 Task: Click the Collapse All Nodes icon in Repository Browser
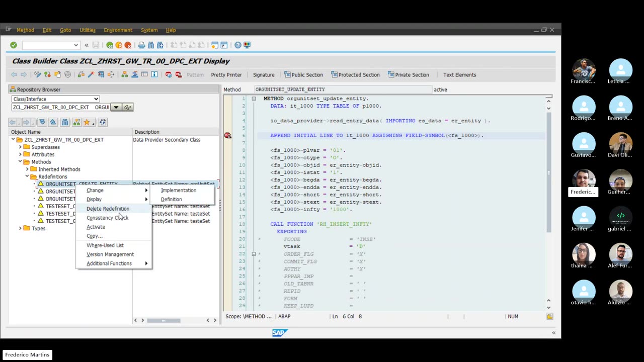[x=53, y=122]
